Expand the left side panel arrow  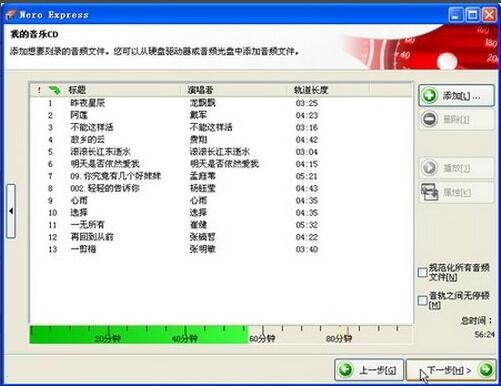pyautogui.click(x=11, y=211)
